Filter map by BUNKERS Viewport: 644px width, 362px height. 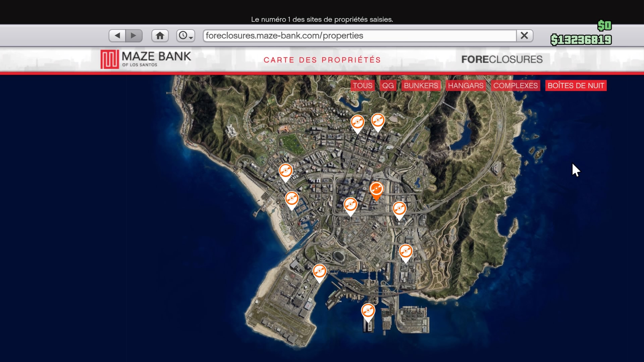pos(421,85)
